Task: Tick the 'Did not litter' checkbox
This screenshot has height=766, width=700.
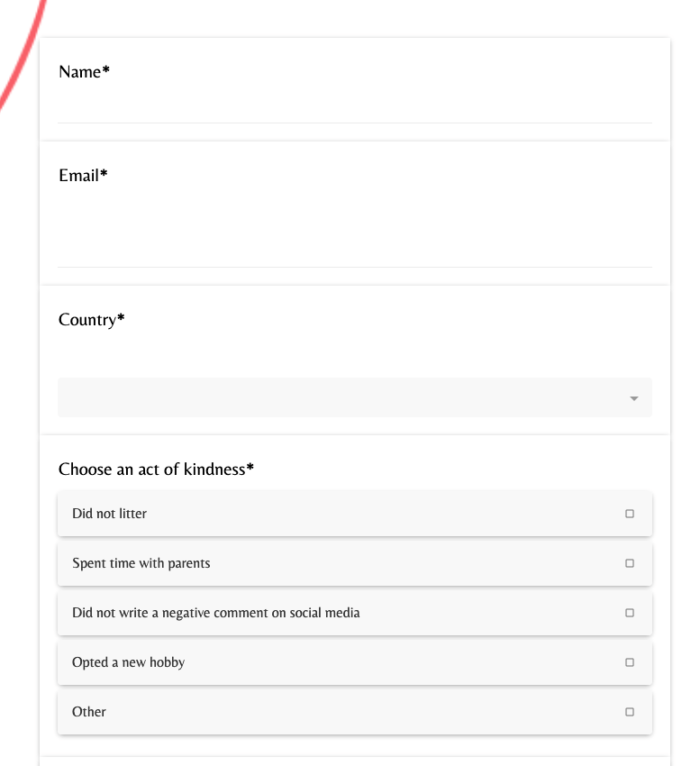Action: 630,514
